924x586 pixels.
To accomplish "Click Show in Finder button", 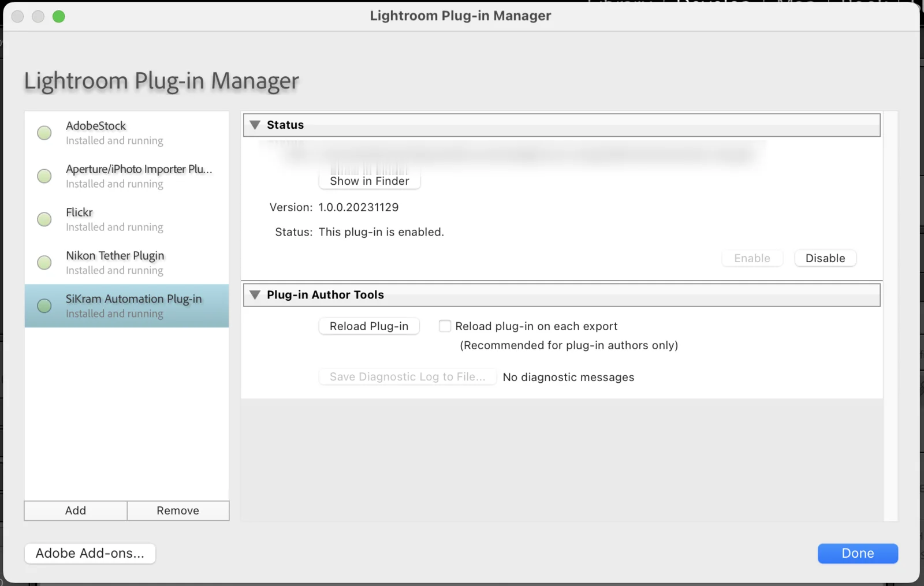I will tap(370, 181).
